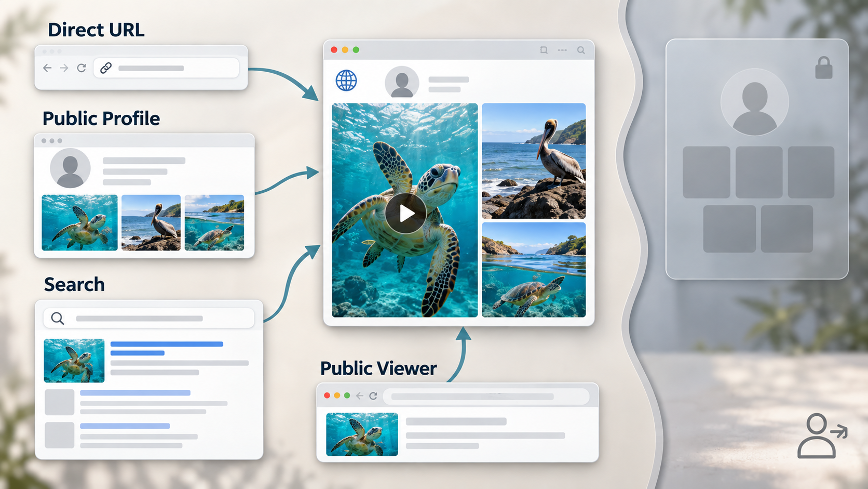The width and height of the screenshot is (868, 489).
Task: Click reload icon in Public Viewer browser
Action: [x=373, y=396]
